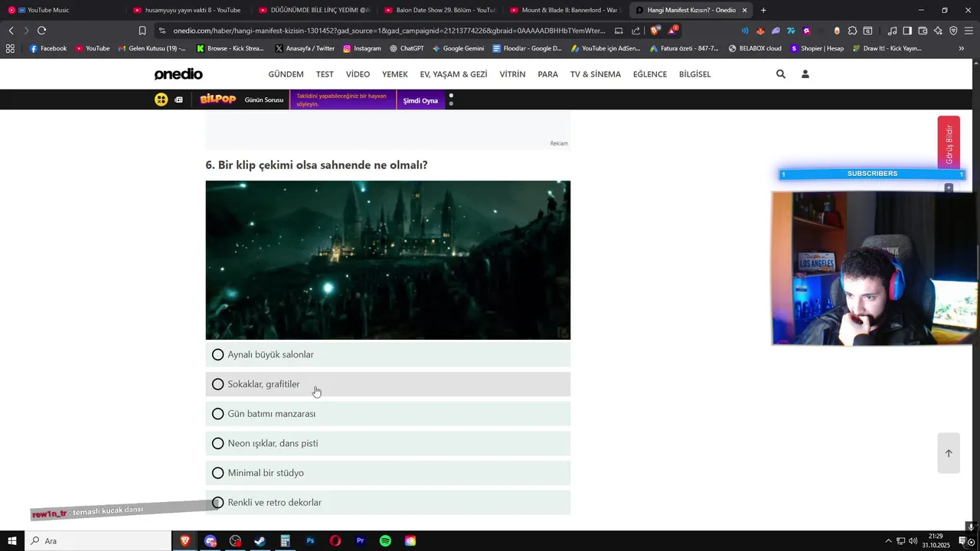Open a new browser tab with plus
Screen dimensions: 980x551
click(763, 10)
